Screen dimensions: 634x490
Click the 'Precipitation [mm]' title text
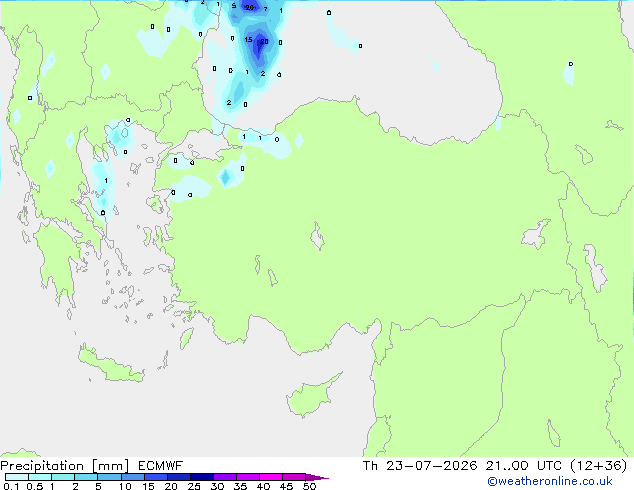pyautogui.click(x=65, y=466)
